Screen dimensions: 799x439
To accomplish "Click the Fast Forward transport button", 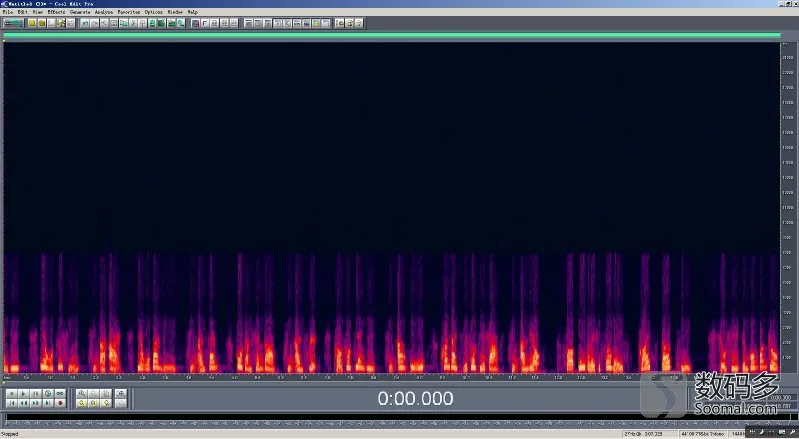I will pos(36,403).
